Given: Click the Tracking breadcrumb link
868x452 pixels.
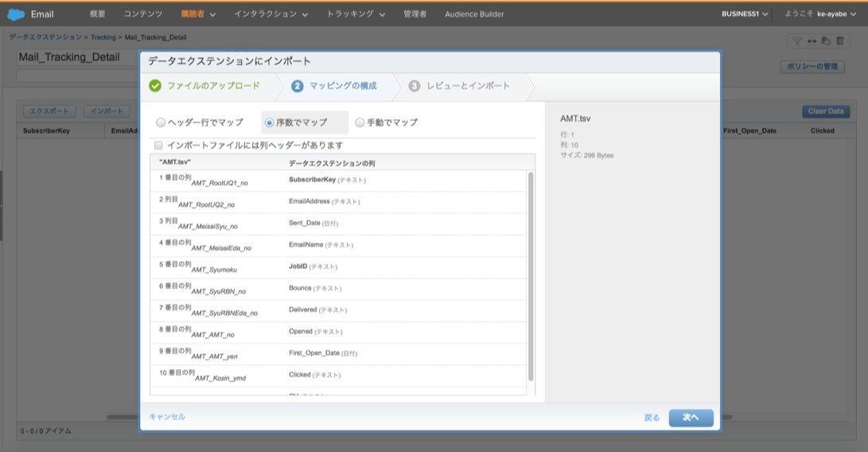Looking at the screenshot, I should click(x=103, y=37).
